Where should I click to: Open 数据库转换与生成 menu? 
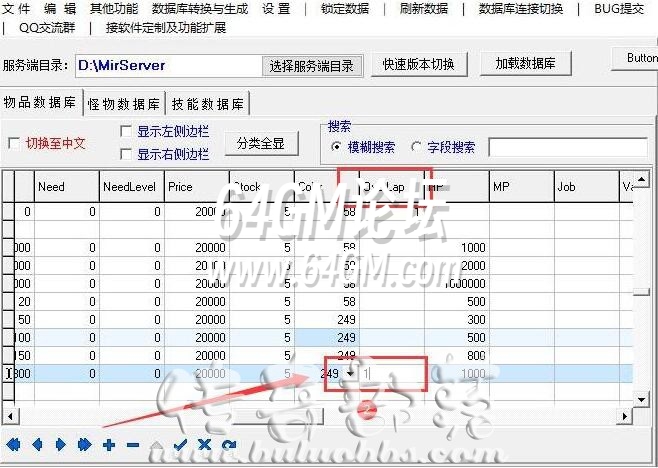pos(200,8)
